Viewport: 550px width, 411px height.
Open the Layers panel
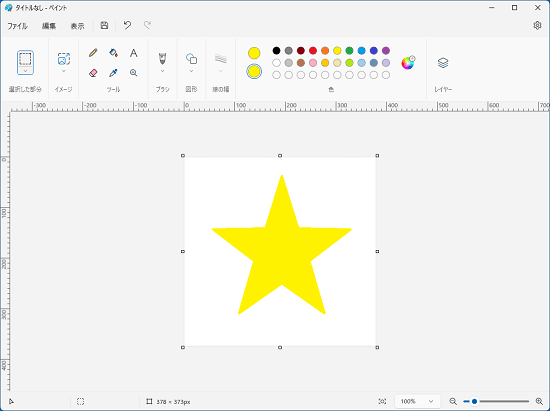point(443,63)
